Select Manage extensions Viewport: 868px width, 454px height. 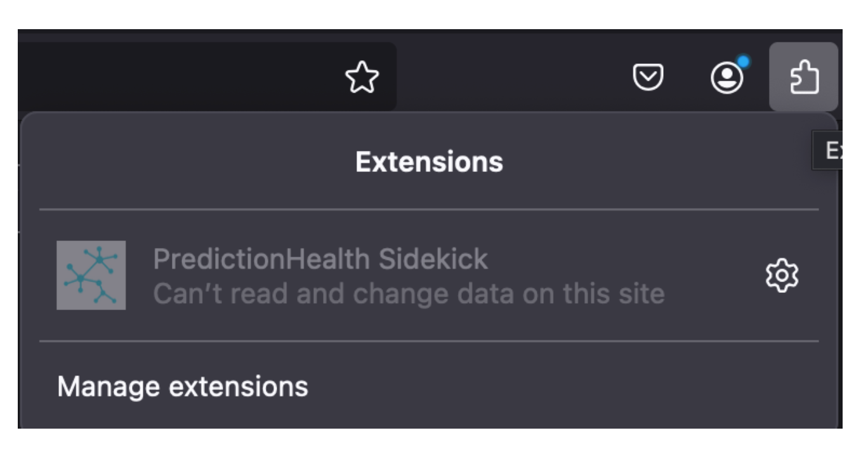click(183, 386)
